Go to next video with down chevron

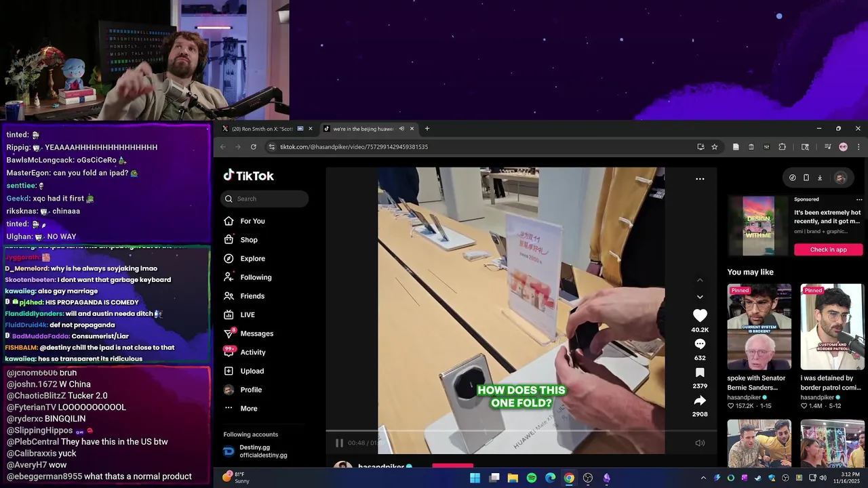pyautogui.click(x=700, y=297)
